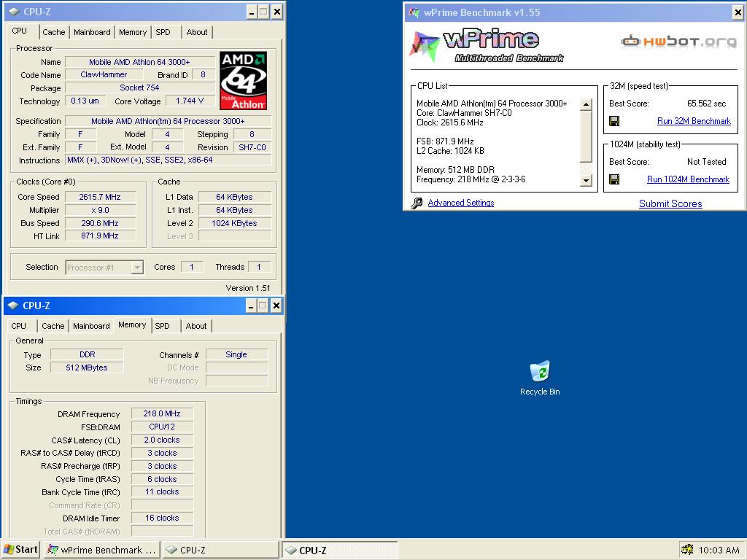747x560 pixels.
Task: Close the top CPU-Z window
Action: (276, 12)
